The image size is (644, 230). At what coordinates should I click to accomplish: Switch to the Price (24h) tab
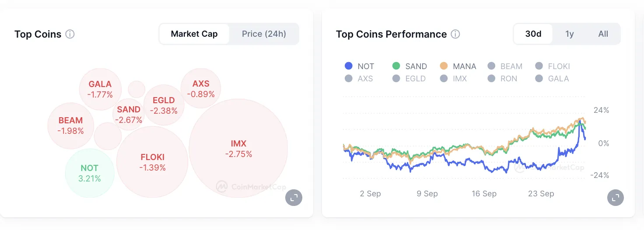pos(264,34)
